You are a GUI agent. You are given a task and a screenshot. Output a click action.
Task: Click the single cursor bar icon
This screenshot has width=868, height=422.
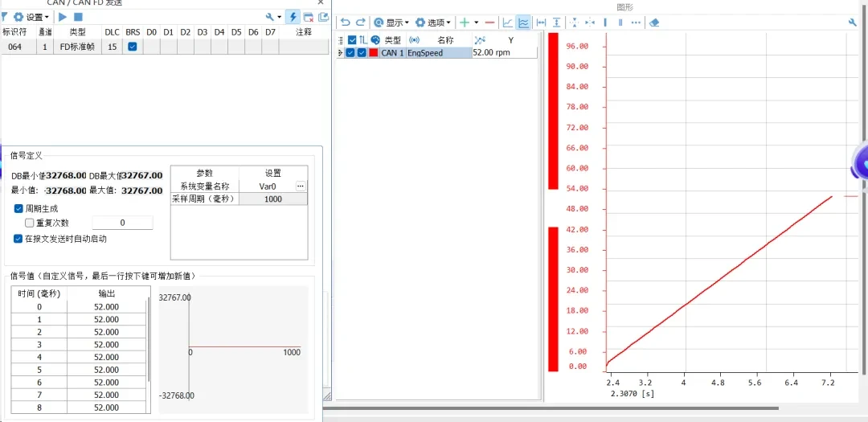pos(605,23)
